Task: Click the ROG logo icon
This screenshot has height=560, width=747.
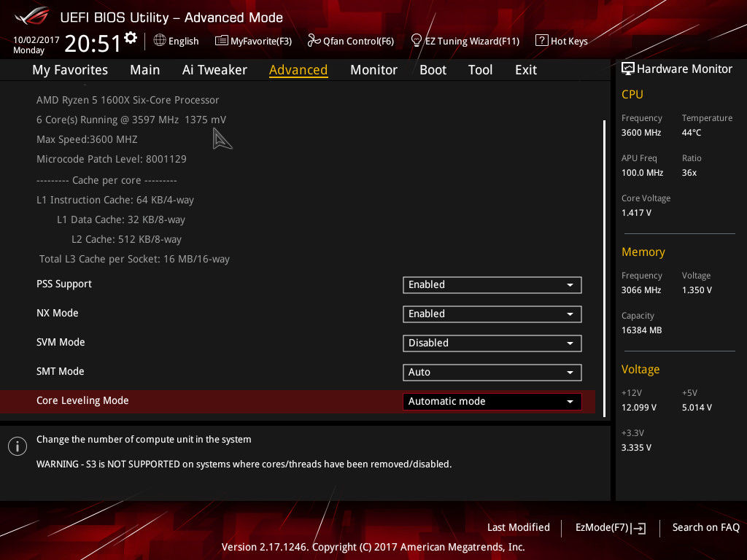Action: [31, 16]
